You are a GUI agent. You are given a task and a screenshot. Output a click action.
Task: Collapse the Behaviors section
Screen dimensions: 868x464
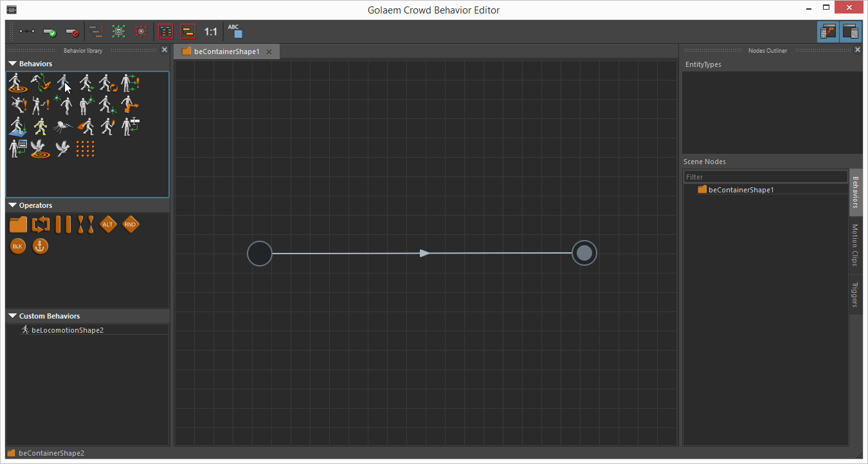[12, 64]
